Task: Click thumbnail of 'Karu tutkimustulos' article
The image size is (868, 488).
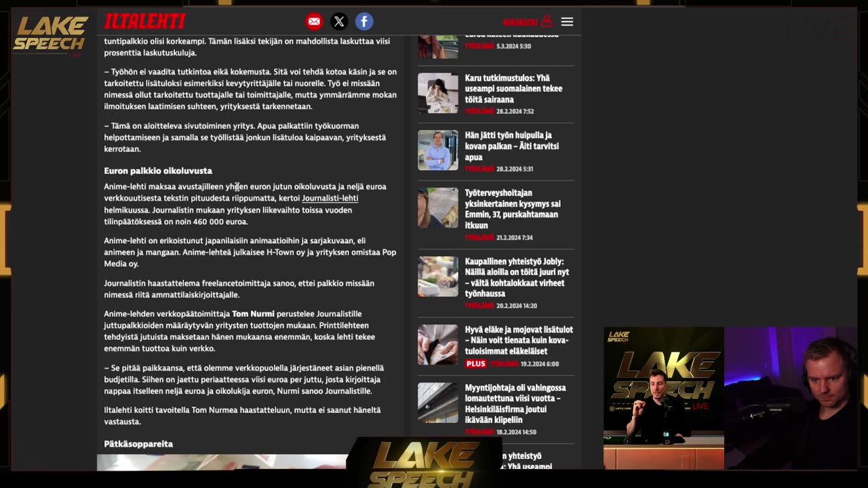Action: coord(438,93)
